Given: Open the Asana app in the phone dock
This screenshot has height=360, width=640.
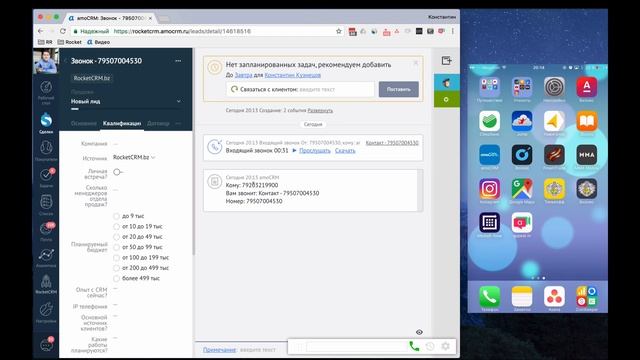Looking at the screenshot, I should pos(554,296).
